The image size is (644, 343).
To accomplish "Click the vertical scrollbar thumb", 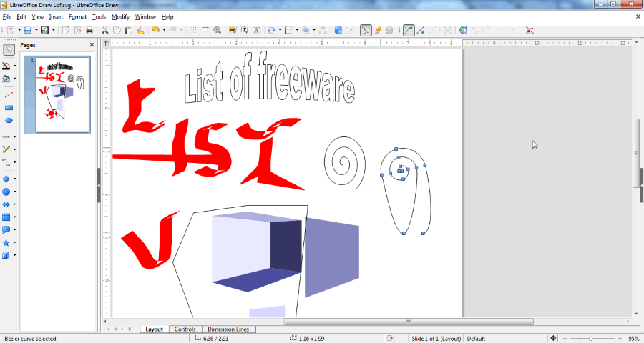I will pos(636,153).
